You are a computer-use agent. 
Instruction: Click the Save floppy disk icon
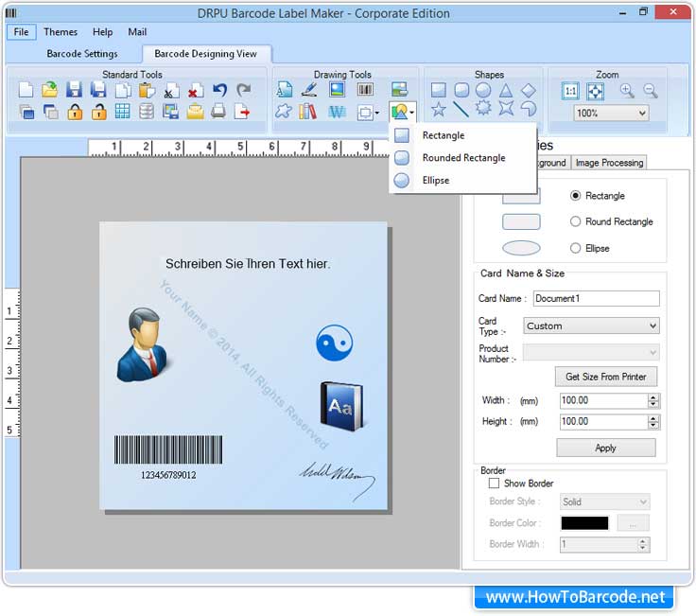[74, 90]
